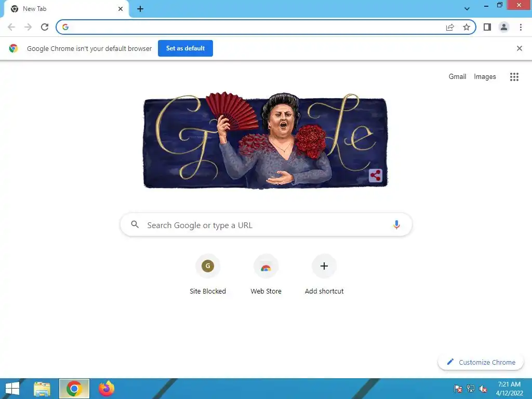Screen dimensions: 532x399
Task: Close the New Tab tab
Action: (x=121, y=9)
